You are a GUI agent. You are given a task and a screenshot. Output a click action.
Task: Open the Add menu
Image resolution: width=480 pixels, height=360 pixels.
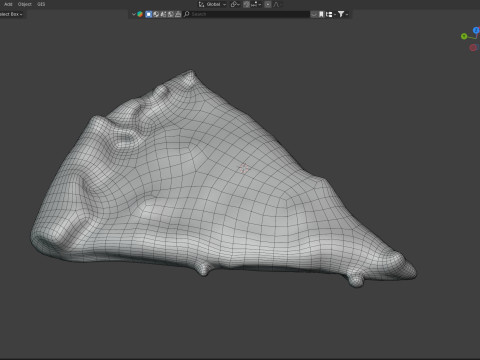[8, 4]
